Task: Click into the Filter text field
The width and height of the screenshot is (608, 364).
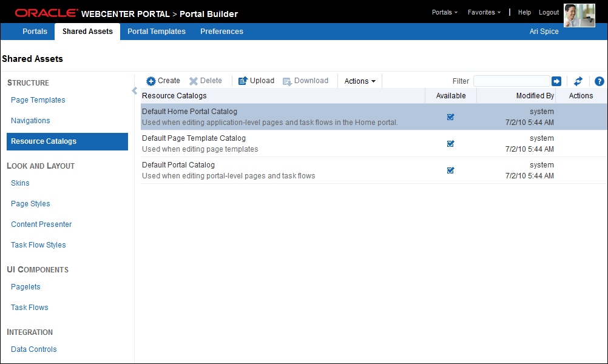Action: click(x=512, y=81)
